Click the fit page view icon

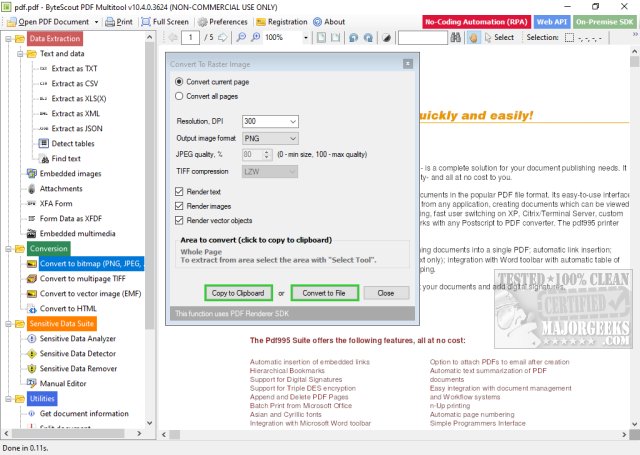pyautogui.click(x=322, y=38)
